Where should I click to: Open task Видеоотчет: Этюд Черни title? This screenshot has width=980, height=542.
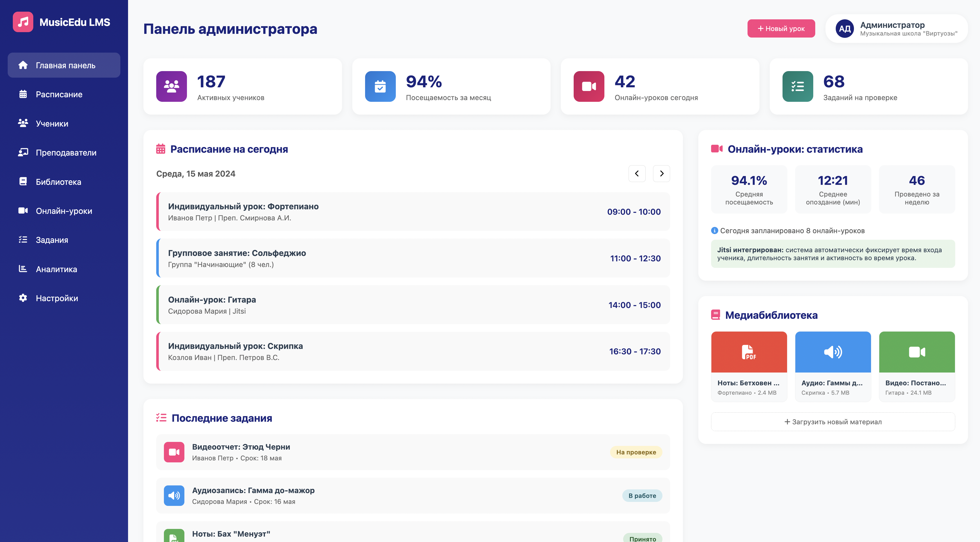(x=241, y=447)
